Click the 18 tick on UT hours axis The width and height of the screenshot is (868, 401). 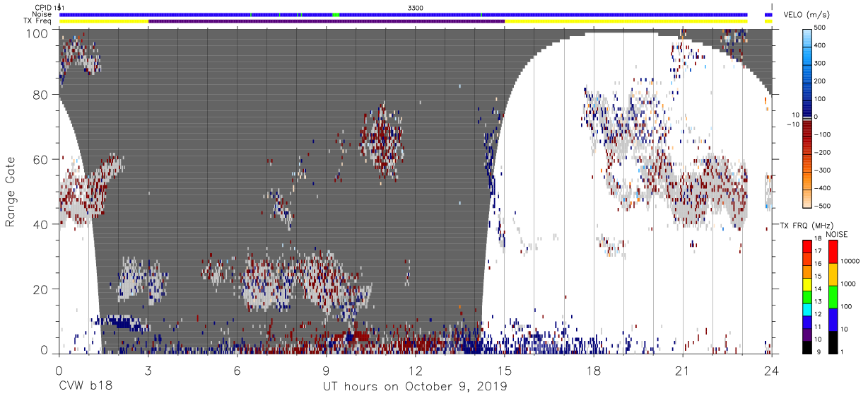(594, 370)
